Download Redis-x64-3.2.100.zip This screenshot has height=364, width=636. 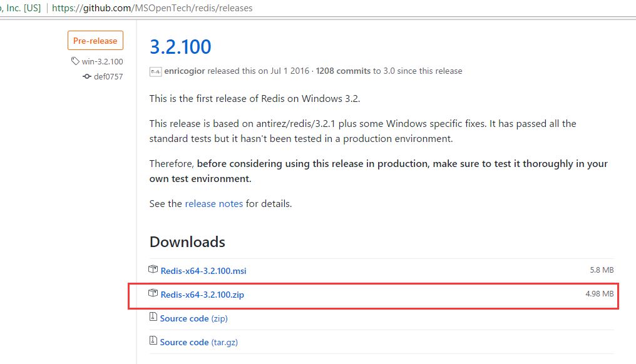(202, 295)
